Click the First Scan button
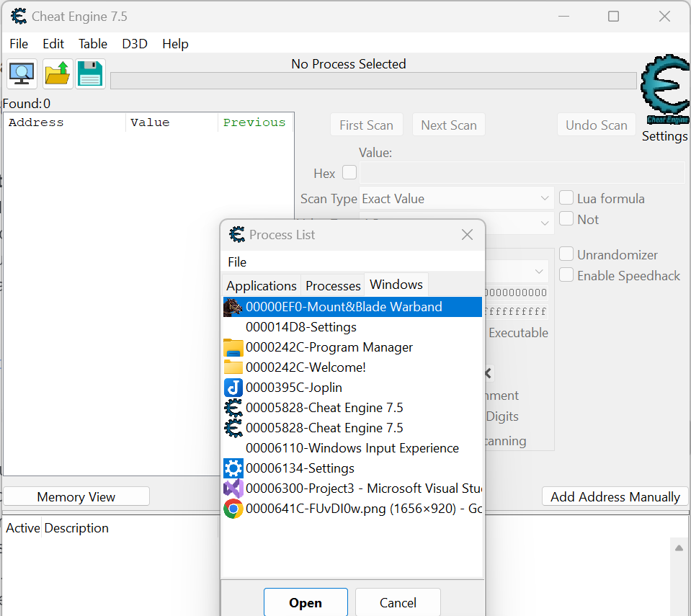This screenshot has height=616, width=691. pos(366,125)
